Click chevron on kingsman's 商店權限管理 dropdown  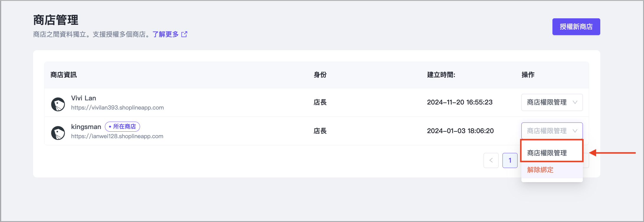click(x=575, y=131)
